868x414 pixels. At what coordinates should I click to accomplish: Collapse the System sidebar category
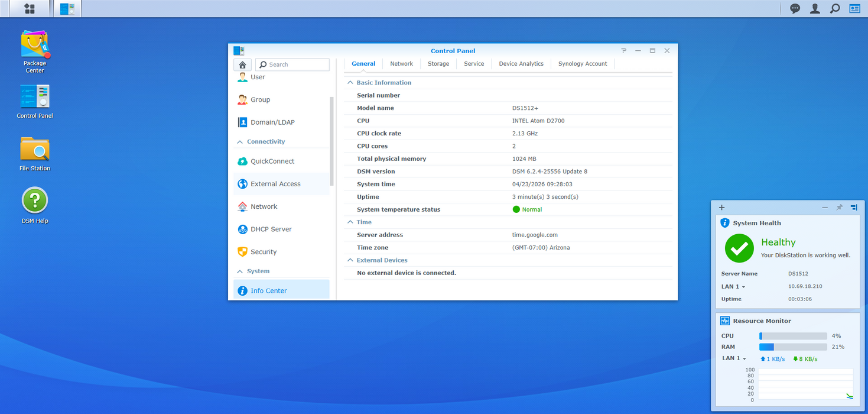pos(240,271)
